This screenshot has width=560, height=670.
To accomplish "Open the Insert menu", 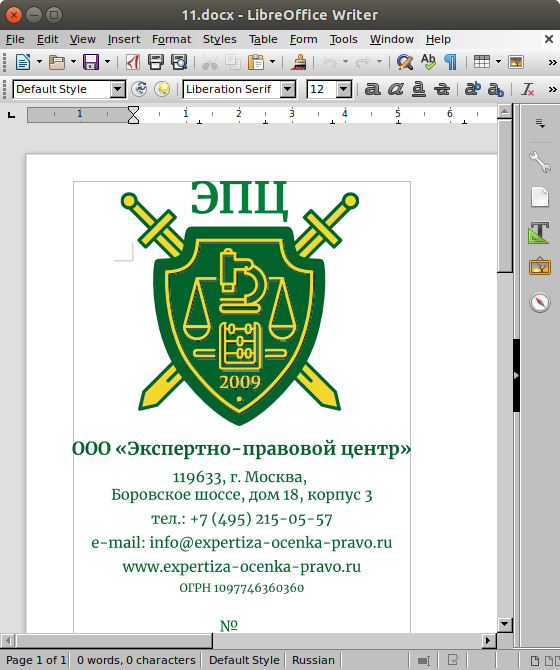I will click(123, 39).
